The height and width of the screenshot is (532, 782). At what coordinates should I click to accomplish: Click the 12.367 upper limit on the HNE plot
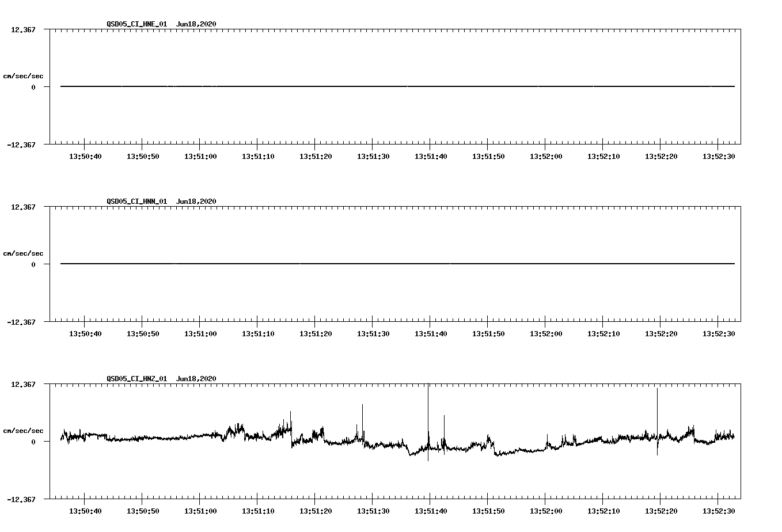(23, 29)
